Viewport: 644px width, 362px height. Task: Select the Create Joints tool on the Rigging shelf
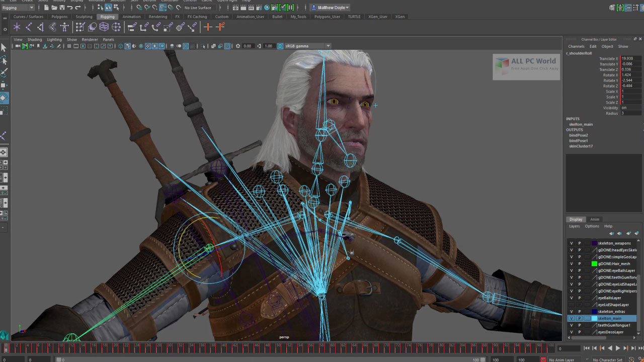tap(17, 27)
